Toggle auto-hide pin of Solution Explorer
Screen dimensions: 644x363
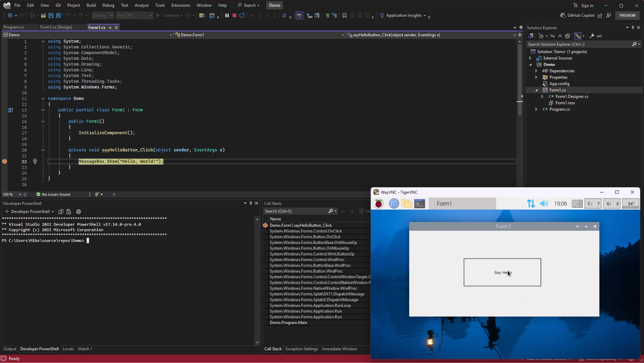[x=633, y=27]
